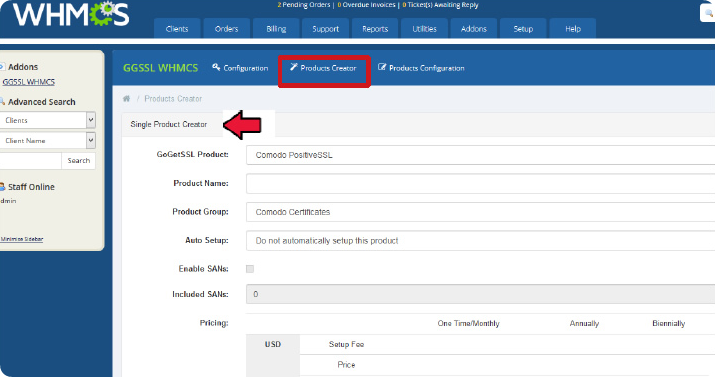The image size is (715, 377).
Task: Open the Utilities menu
Action: point(425,29)
